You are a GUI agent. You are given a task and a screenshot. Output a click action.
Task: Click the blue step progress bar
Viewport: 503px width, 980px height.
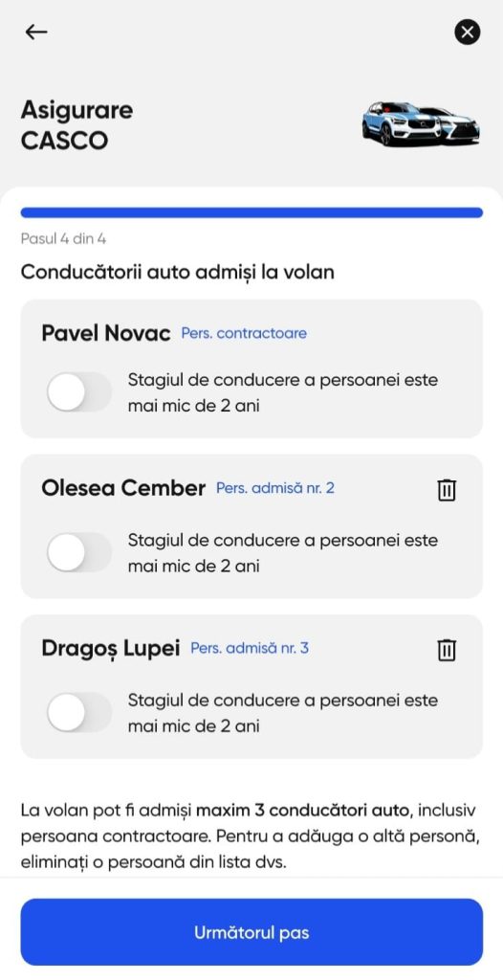point(251,212)
